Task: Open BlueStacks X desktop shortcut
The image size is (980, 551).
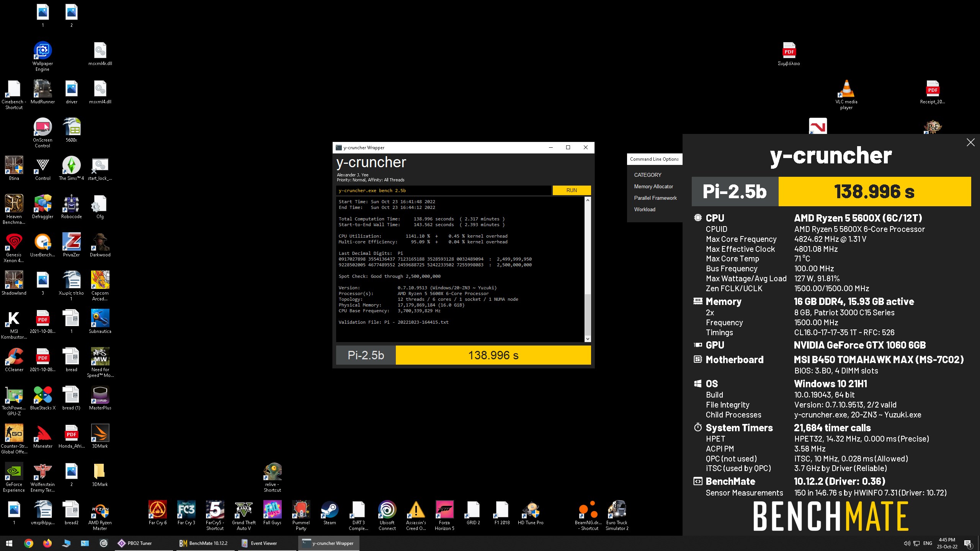Action: (x=42, y=398)
